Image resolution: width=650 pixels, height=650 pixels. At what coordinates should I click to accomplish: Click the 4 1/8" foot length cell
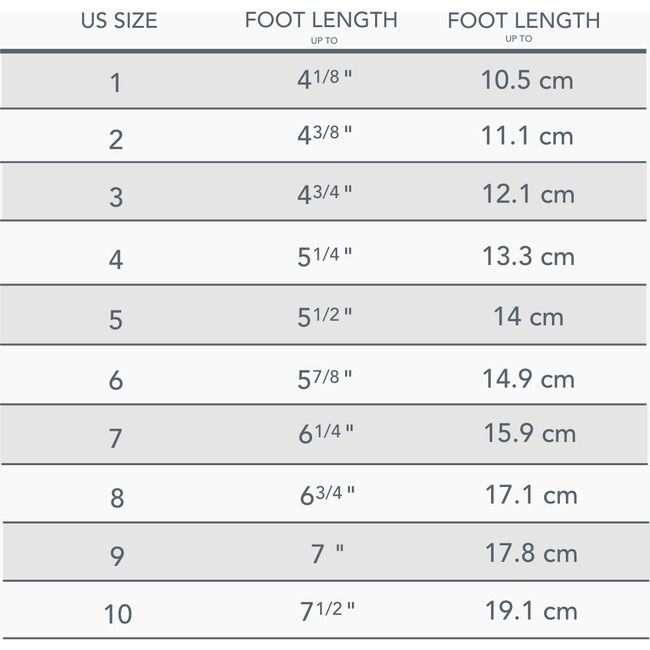325,80
